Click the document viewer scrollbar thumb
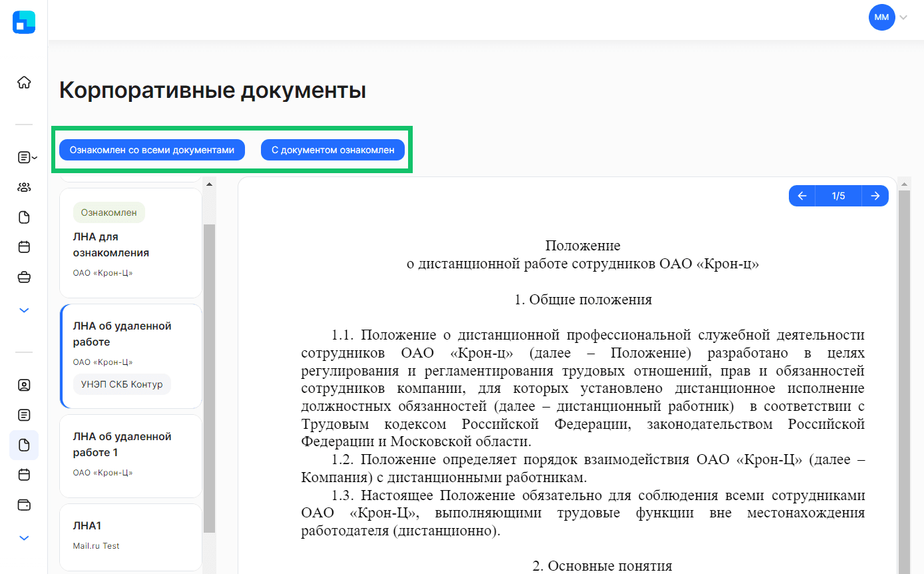 click(x=904, y=382)
